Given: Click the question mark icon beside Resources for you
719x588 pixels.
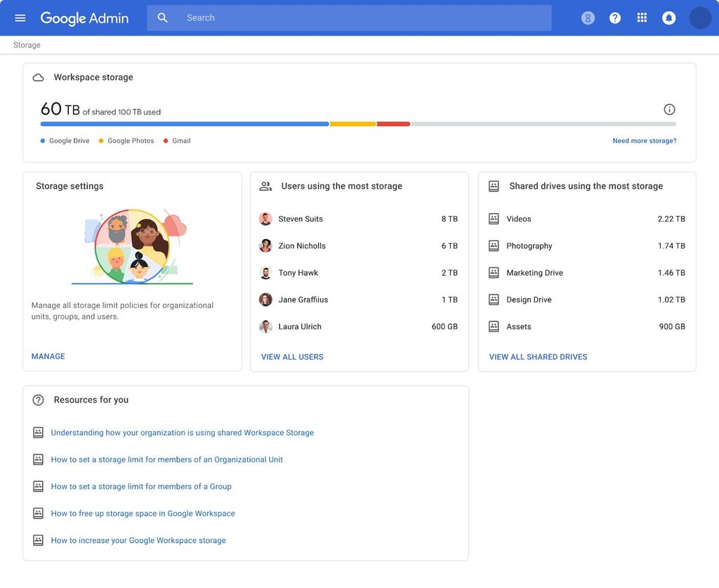Looking at the screenshot, I should coord(38,399).
